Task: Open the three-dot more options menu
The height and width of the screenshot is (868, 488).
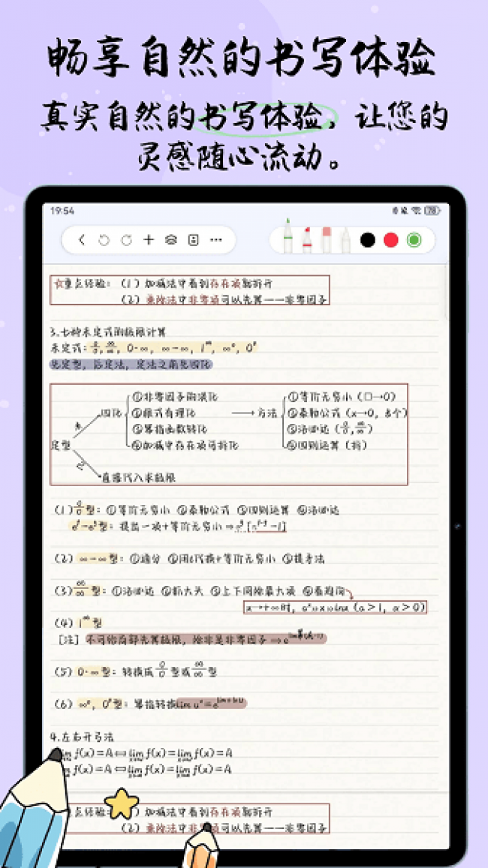Action: (x=216, y=240)
